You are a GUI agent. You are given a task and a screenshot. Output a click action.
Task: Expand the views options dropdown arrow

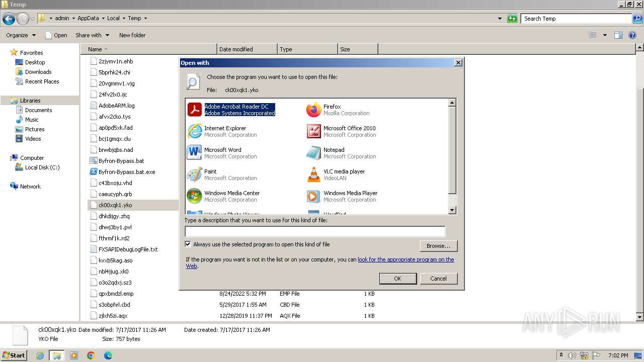(605, 35)
